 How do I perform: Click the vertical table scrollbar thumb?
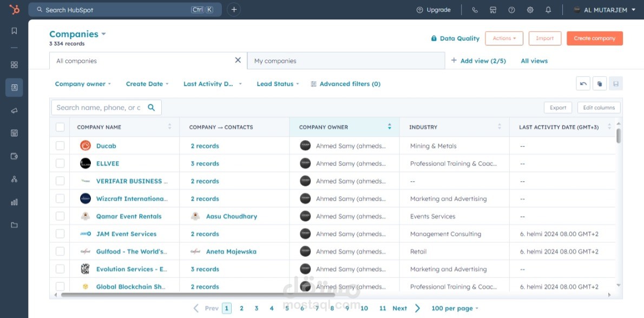(x=619, y=136)
